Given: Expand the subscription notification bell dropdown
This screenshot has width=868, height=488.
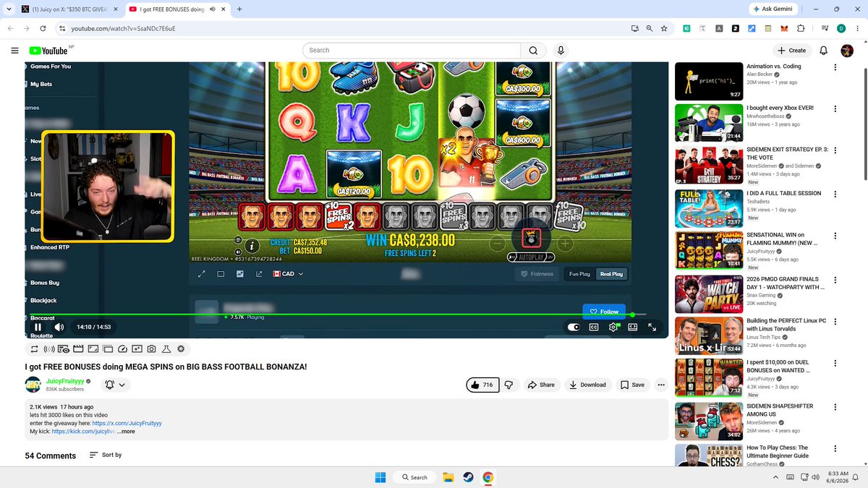Looking at the screenshot, I should (115, 385).
